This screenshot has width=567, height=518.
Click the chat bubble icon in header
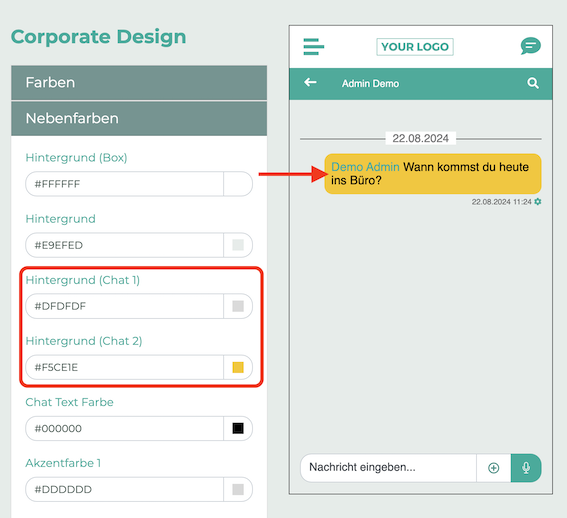[530, 46]
